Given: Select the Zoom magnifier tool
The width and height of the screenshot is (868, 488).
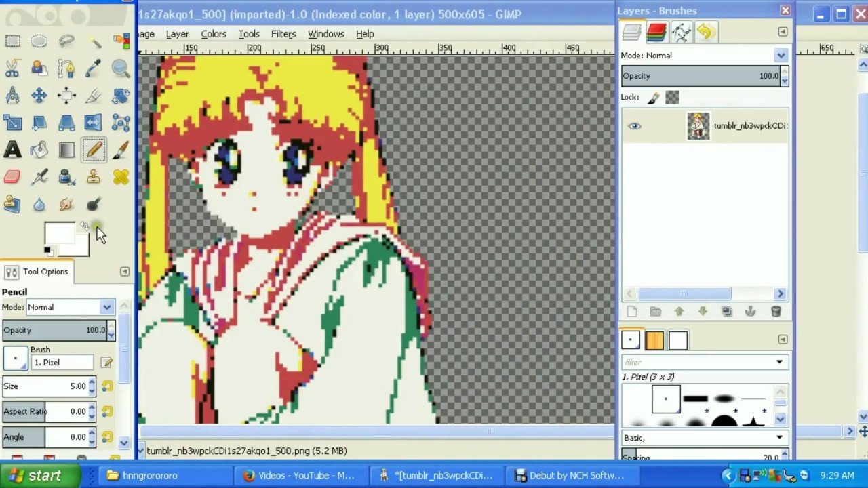Looking at the screenshot, I should coord(121,68).
